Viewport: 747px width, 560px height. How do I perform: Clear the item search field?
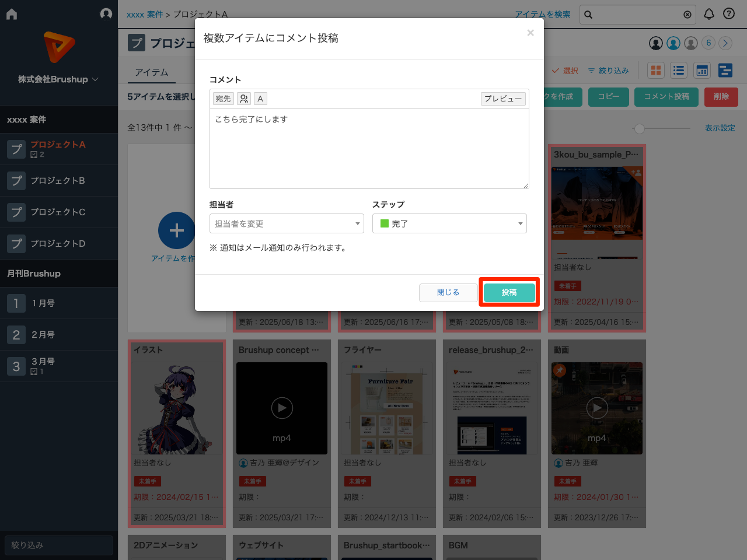pyautogui.click(x=687, y=15)
